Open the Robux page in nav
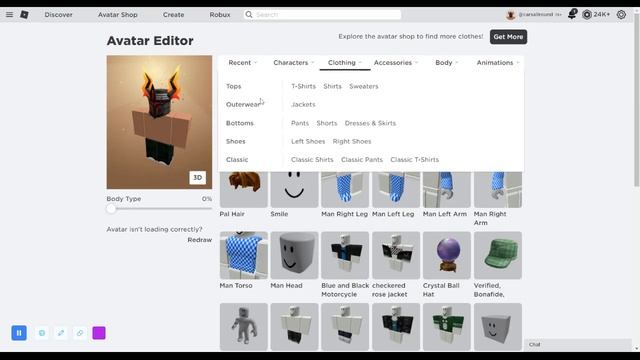The height and width of the screenshot is (360, 640). tap(220, 15)
